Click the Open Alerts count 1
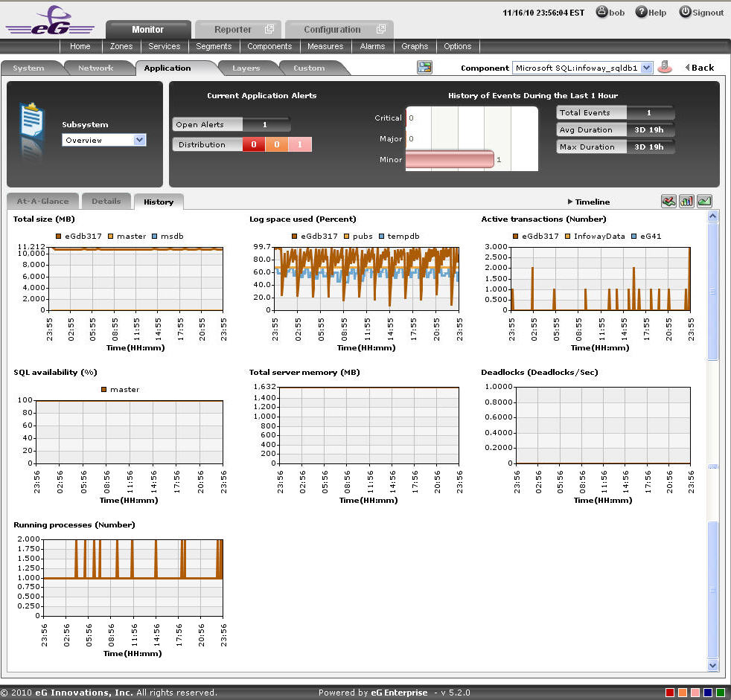Viewport: 731px width, 700px height. pos(265,124)
